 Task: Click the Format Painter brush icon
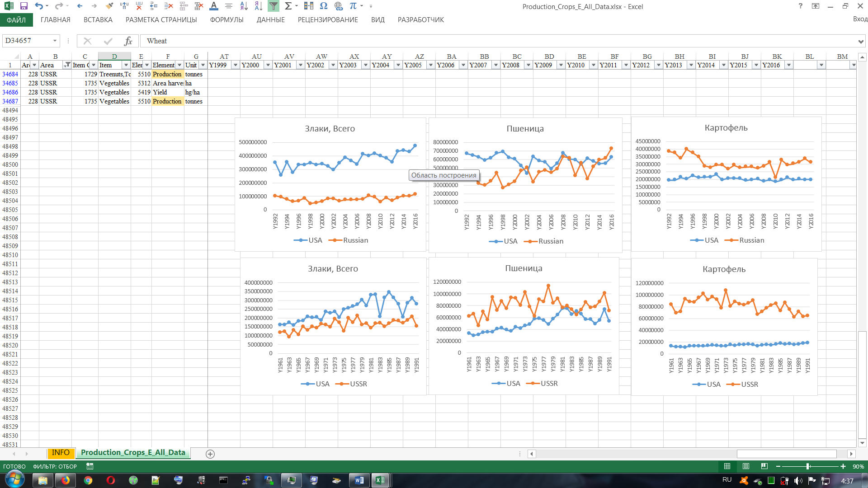(109, 6)
